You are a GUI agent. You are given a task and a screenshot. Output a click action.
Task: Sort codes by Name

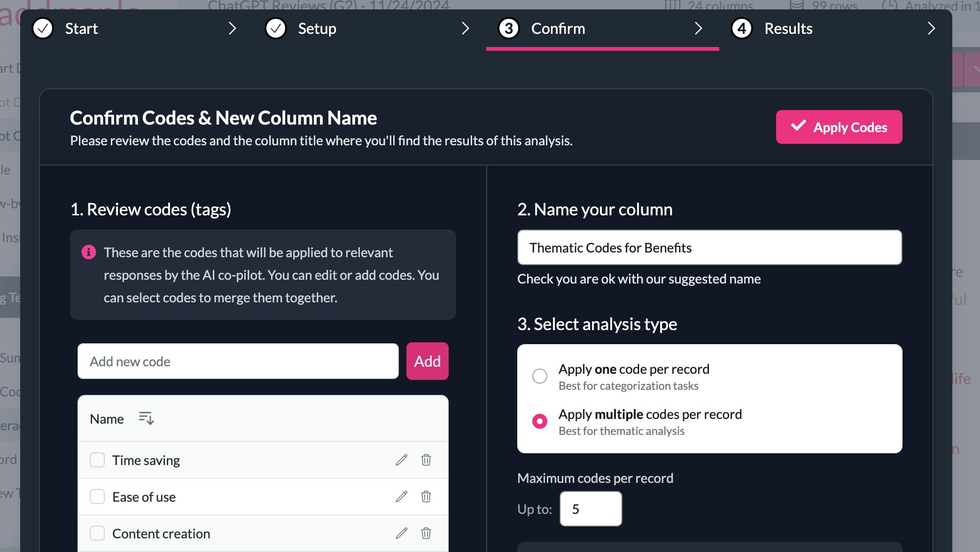146,418
